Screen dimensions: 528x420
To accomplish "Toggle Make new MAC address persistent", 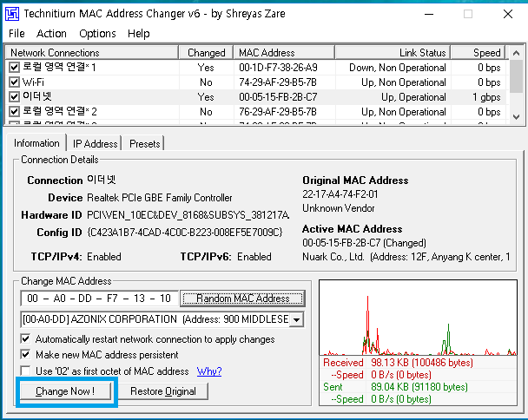I will click(x=25, y=355).
